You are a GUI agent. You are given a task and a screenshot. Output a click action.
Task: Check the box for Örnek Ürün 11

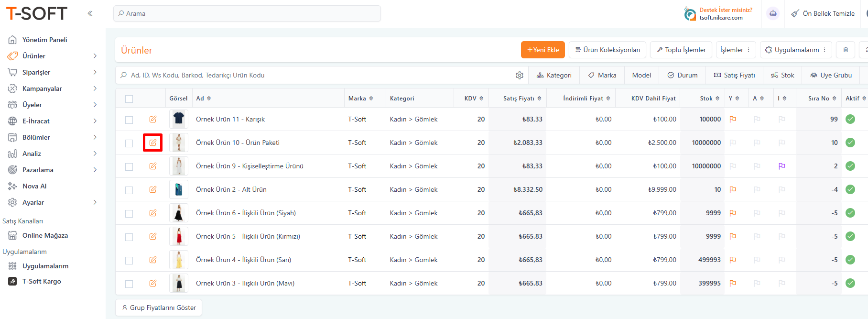click(129, 120)
